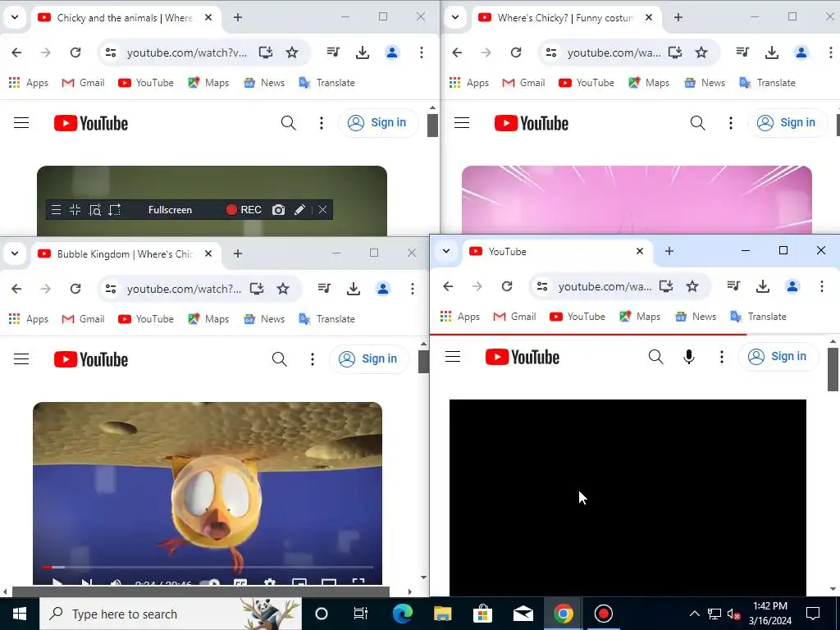Expand tab search in Bubble Kingdom window

point(15,253)
